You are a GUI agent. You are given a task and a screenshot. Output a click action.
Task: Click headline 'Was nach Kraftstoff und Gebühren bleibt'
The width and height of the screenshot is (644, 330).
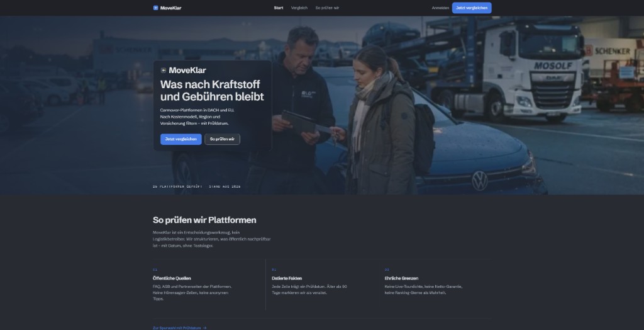pos(212,91)
